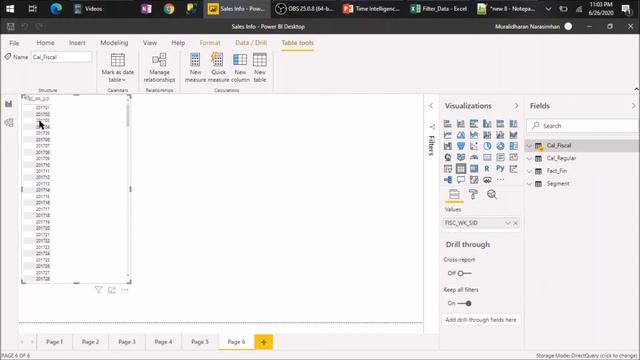The image size is (640, 360).
Task: Switch to the Insert ribbon tab
Action: (x=77, y=43)
